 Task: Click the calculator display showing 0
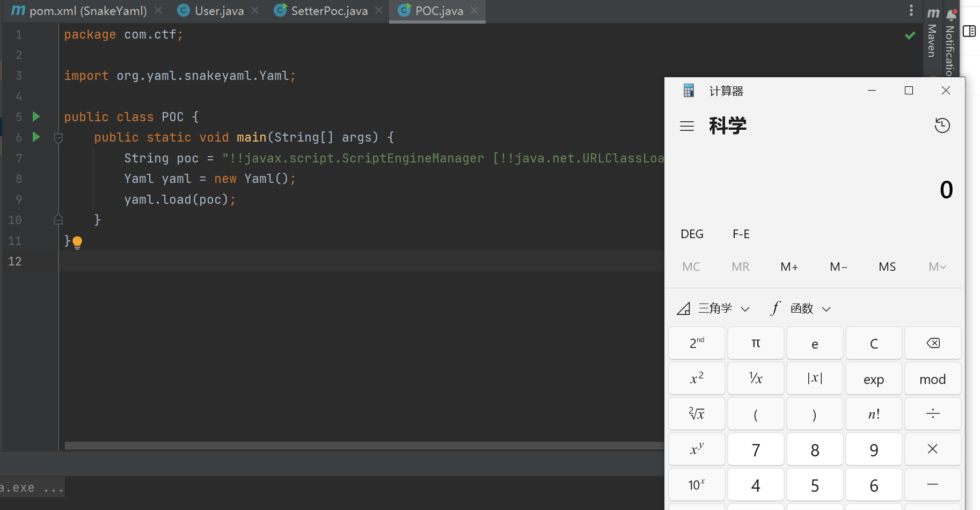[946, 190]
